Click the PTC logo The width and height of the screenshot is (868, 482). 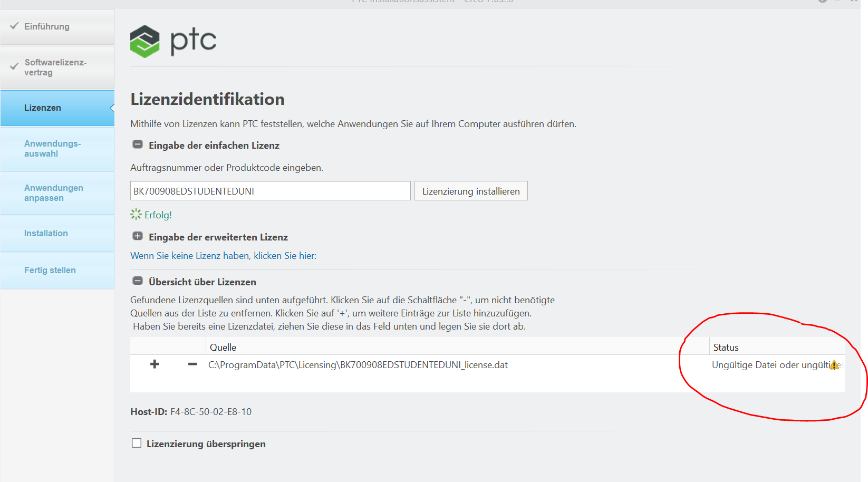[x=173, y=41]
